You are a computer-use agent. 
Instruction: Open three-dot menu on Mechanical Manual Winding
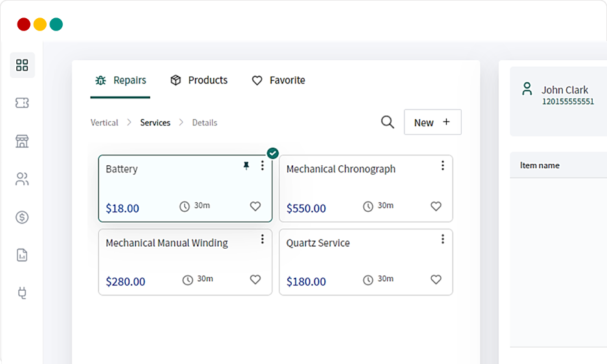(x=263, y=239)
